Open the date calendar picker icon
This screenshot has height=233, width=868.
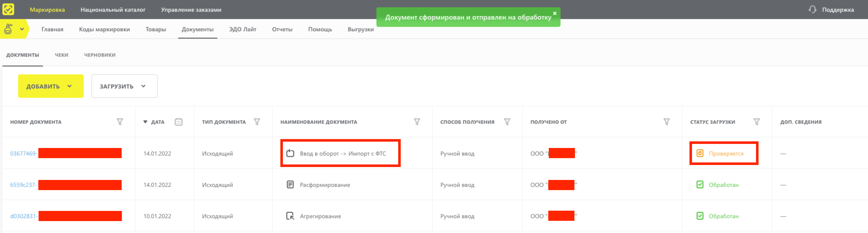point(179,122)
